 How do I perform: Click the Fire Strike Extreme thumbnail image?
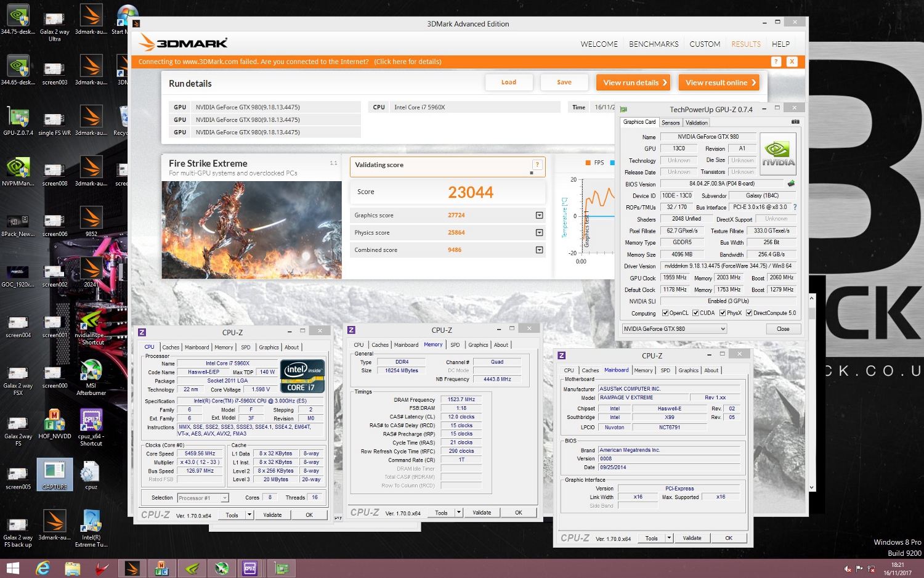point(251,230)
